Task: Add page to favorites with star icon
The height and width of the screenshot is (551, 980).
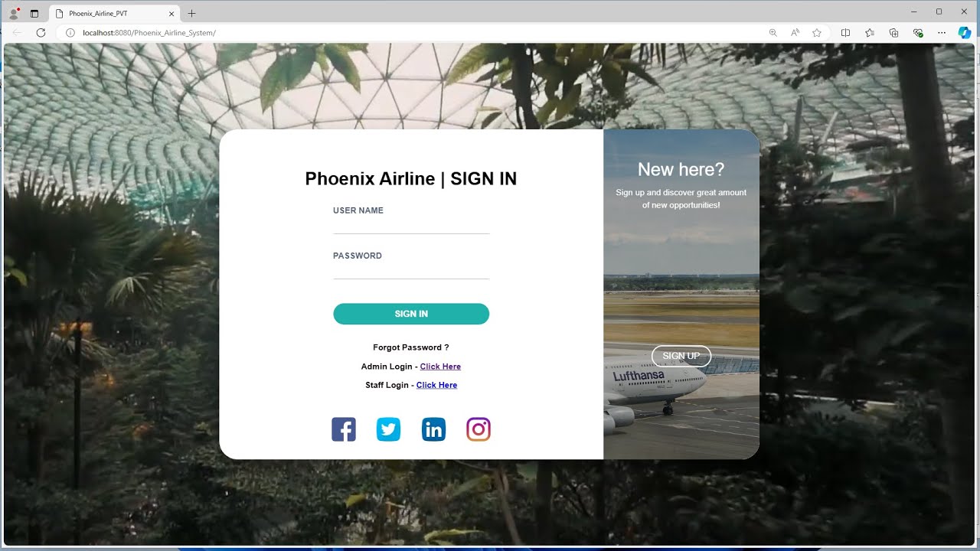Action: (x=817, y=33)
